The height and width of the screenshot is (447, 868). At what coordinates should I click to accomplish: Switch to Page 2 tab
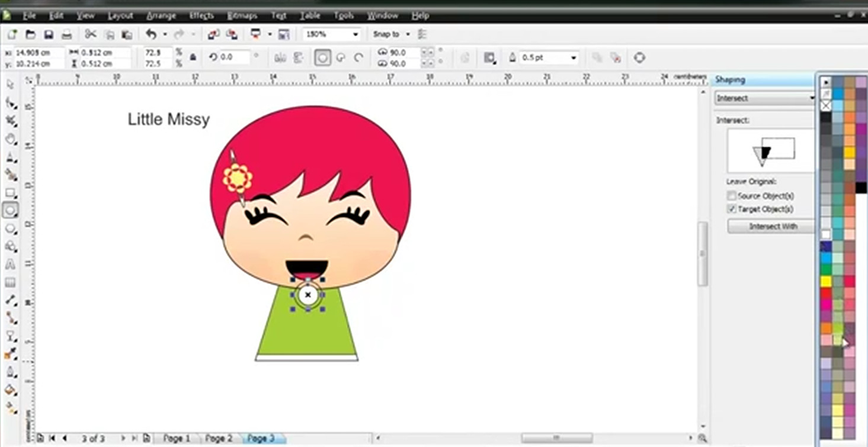(x=219, y=439)
